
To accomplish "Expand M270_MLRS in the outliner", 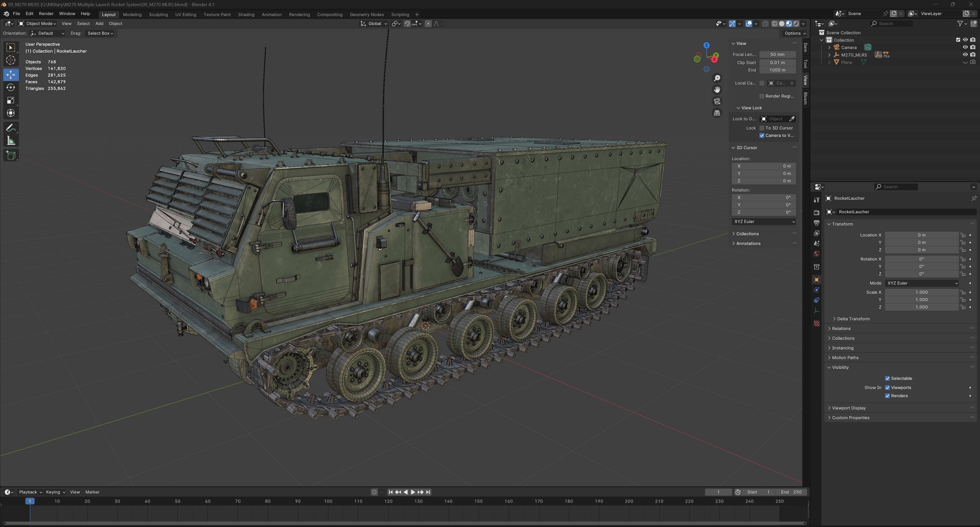I will [829, 55].
